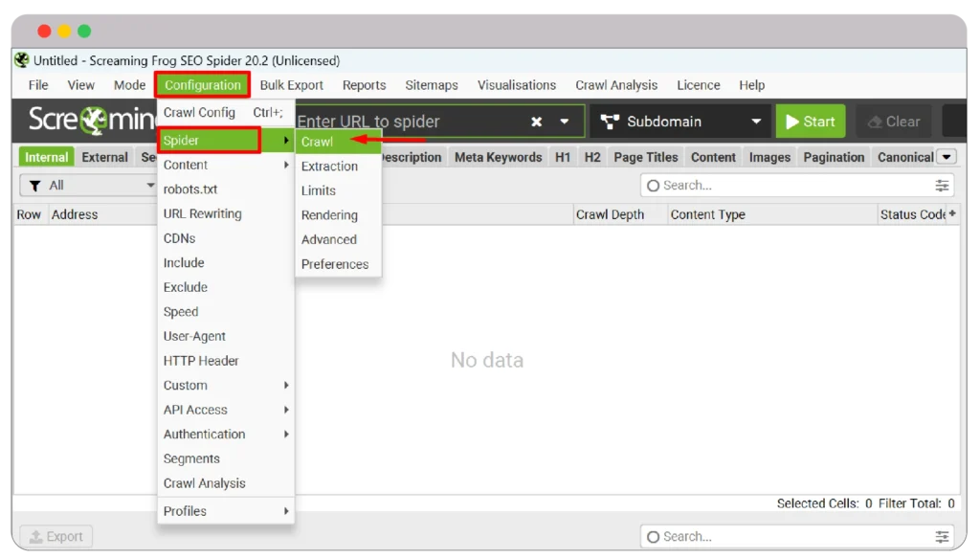Click the tab overflow arrow after Canonical
The image size is (980, 558).
point(947,156)
